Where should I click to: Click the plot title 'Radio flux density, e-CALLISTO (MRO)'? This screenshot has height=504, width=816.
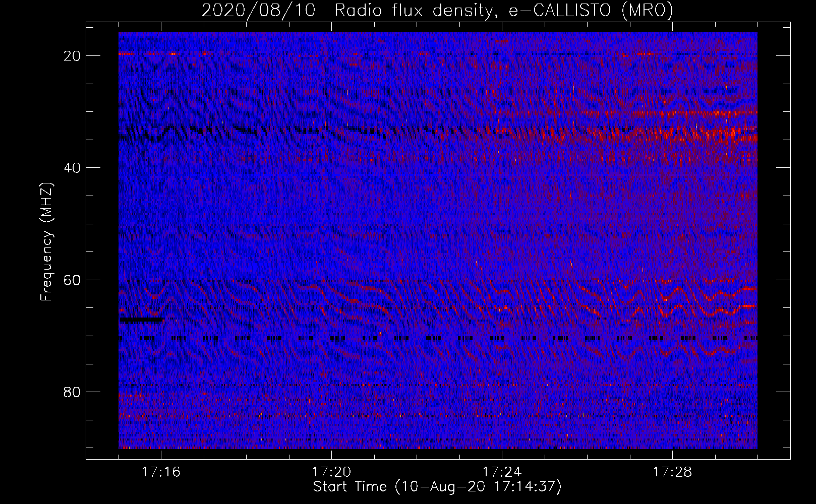point(504,11)
